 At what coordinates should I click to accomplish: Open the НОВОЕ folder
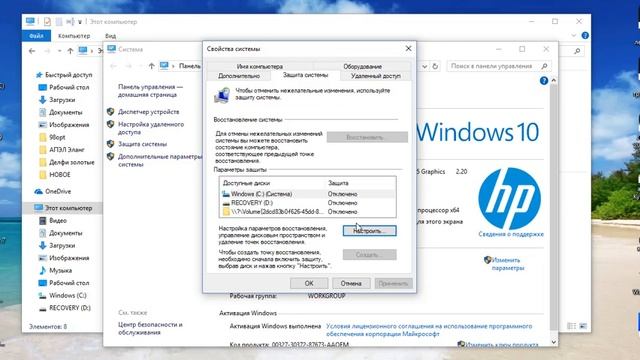55,175
